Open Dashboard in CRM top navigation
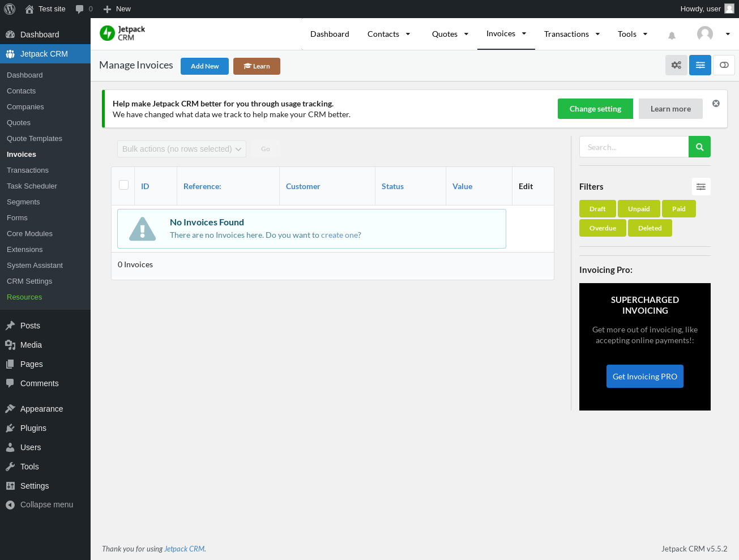Image resolution: width=739 pixels, height=560 pixels. point(330,34)
